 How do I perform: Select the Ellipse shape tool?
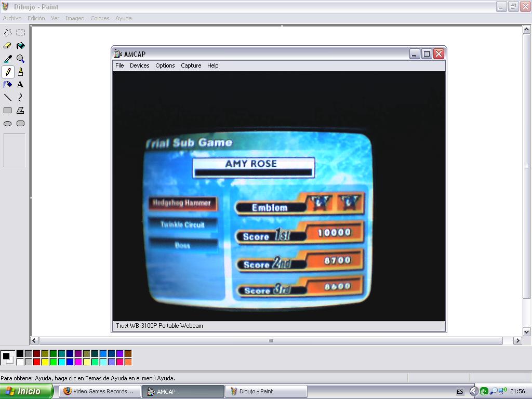pos(8,124)
